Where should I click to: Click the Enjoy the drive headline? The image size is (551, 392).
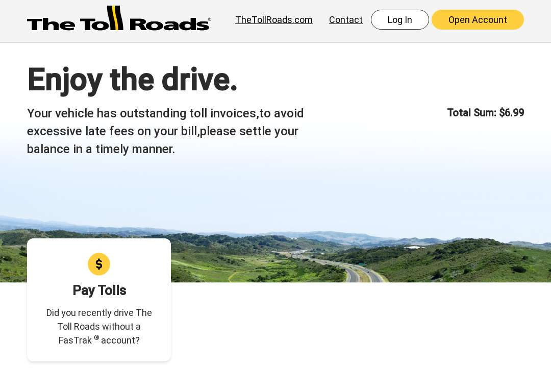coord(132,80)
